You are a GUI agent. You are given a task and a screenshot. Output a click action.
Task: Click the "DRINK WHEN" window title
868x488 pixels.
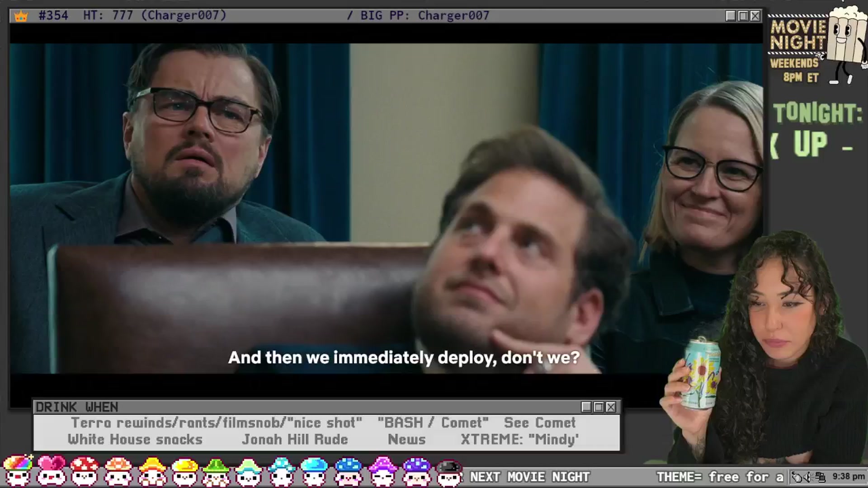tap(77, 407)
